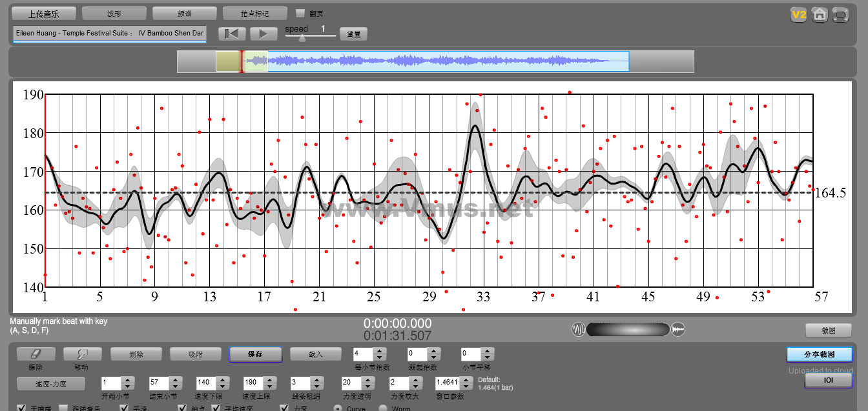This screenshot has height=411, width=868.
Task: Click the speed slider handle
Action: (x=302, y=38)
